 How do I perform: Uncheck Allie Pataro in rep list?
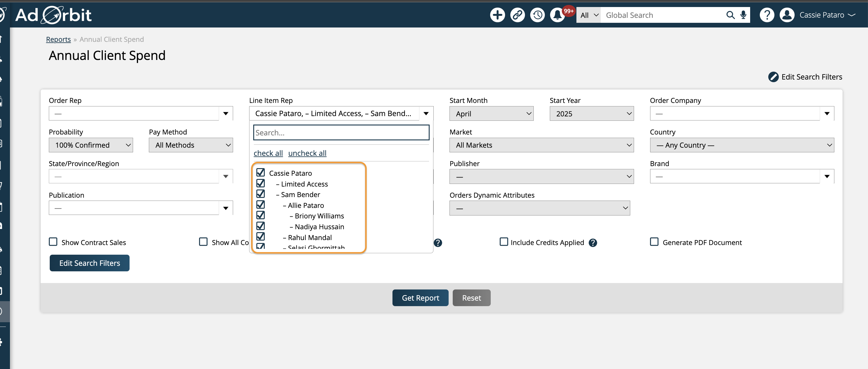pos(261,205)
